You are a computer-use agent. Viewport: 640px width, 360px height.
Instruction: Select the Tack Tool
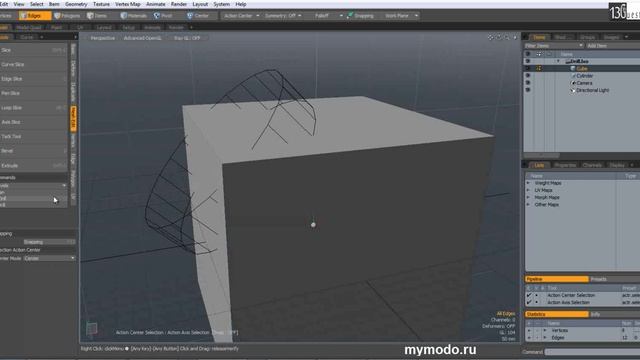[x=33, y=136]
